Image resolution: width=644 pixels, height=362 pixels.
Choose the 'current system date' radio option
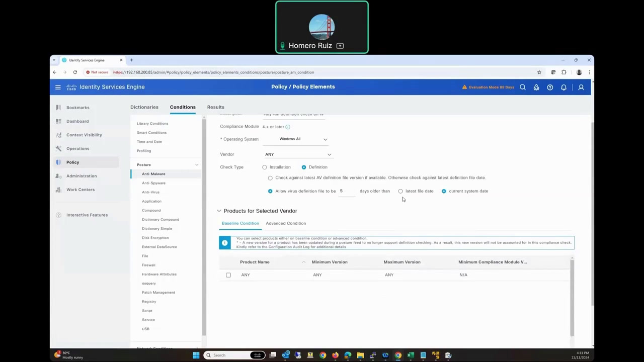tap(444, 191)
